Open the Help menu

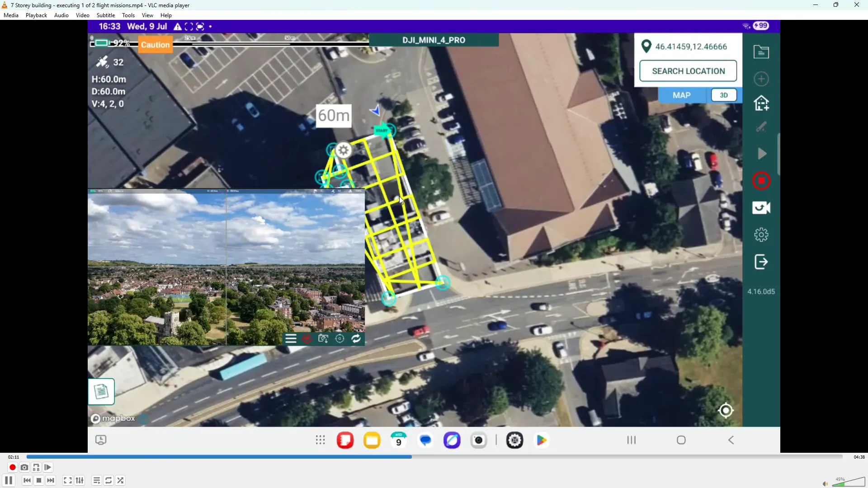[166, 15]
